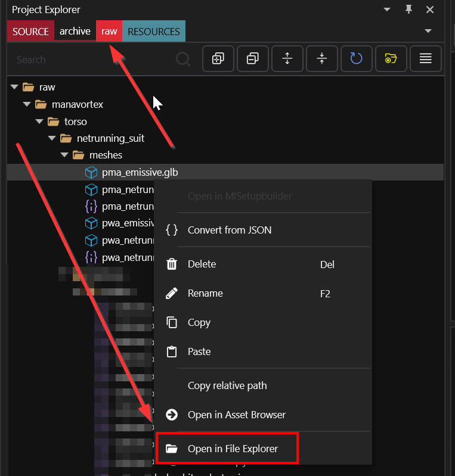This screenshot has height=476, width=455.
Task: Toggle the list view hamburger icon
Action: click(425, 58)
